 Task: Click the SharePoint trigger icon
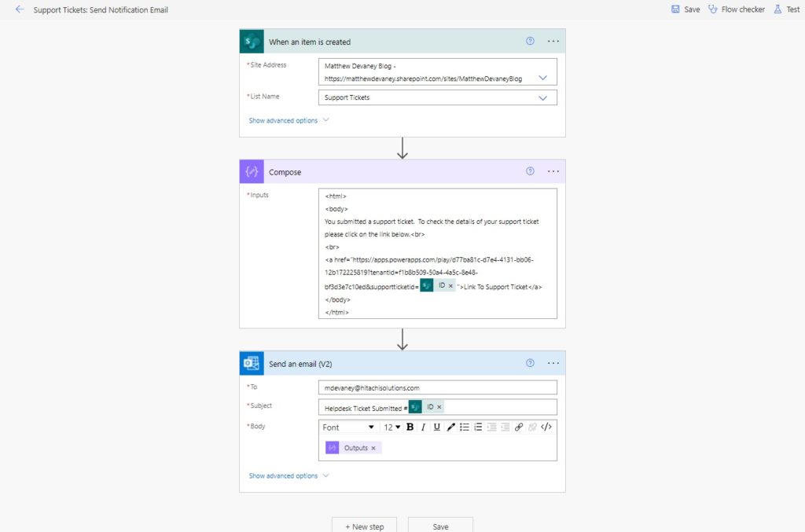click(252, 42)
